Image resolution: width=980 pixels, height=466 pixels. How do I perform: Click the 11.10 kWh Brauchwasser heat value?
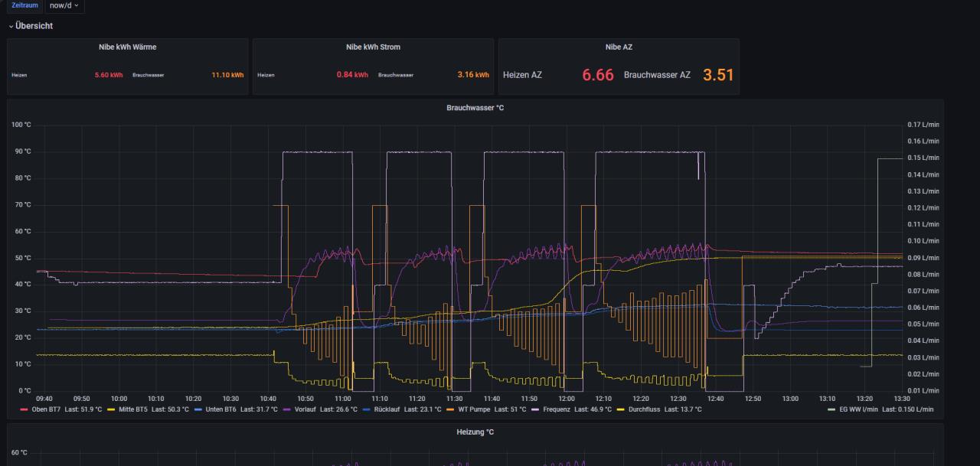tap(227, 75)
